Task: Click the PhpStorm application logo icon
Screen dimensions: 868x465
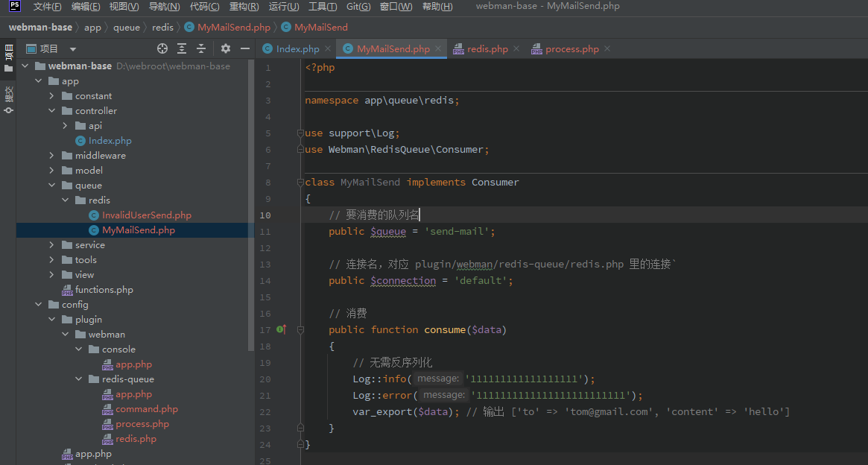Action: click(x=14, y=6)
